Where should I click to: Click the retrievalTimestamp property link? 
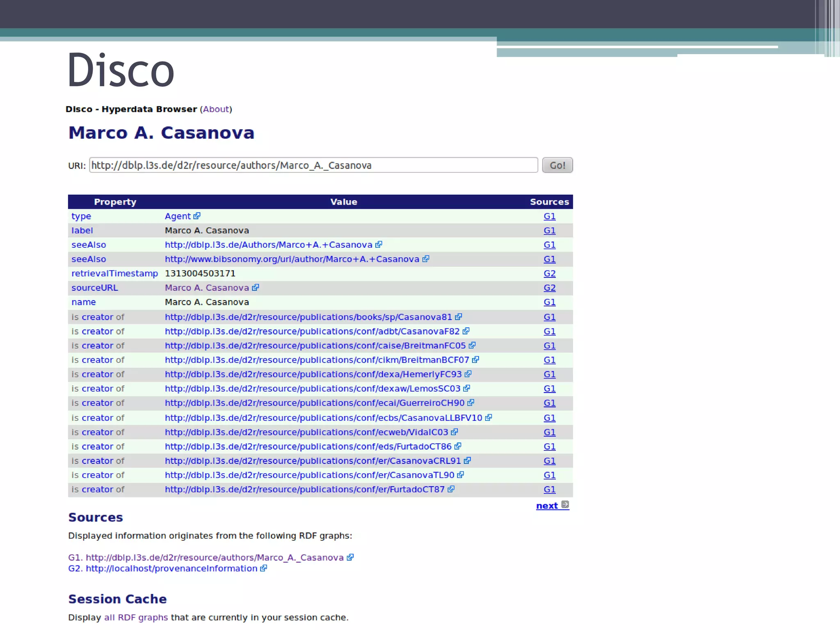(x=114, y=274)
